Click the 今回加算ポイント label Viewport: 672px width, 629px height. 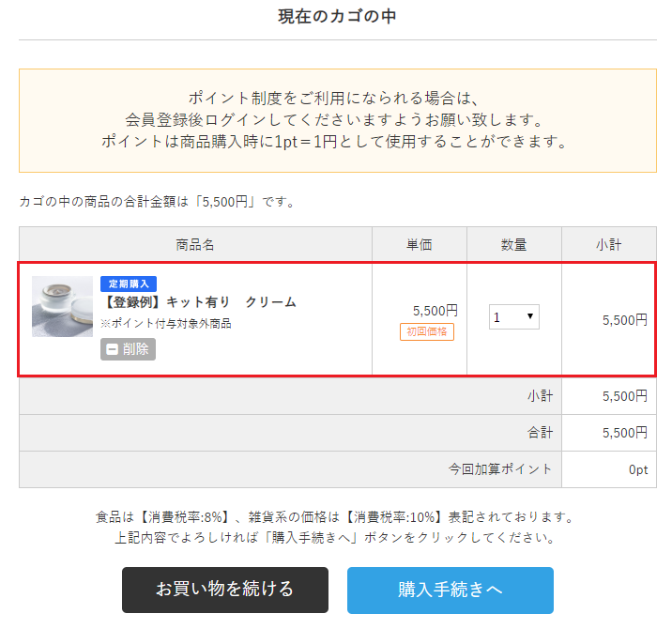click(500, 469)
